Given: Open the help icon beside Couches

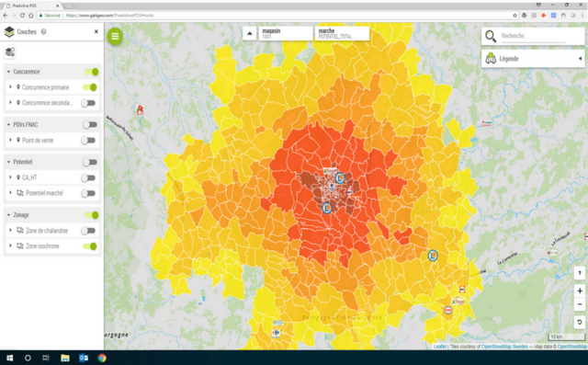Looking at the screenshot, I should click(43, 32).
